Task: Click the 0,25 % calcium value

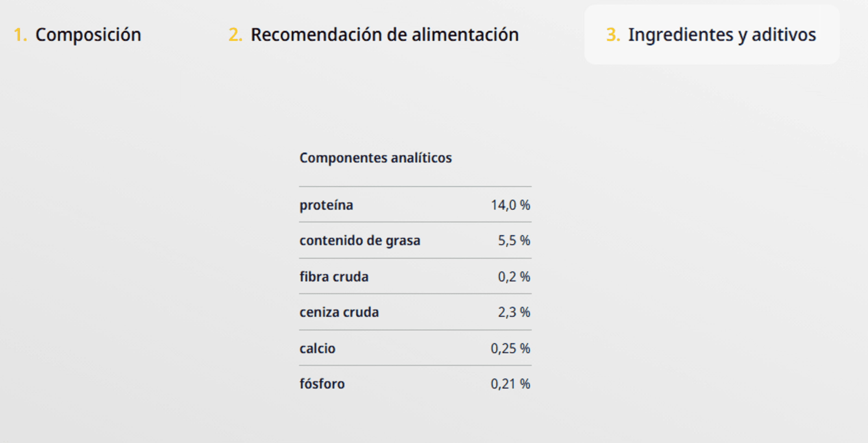Action: click(510, 348)
